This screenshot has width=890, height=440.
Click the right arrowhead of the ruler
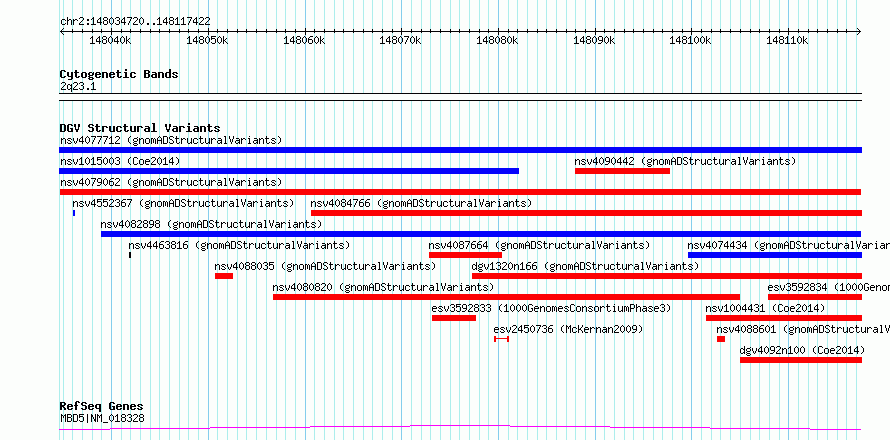(859, 31)
